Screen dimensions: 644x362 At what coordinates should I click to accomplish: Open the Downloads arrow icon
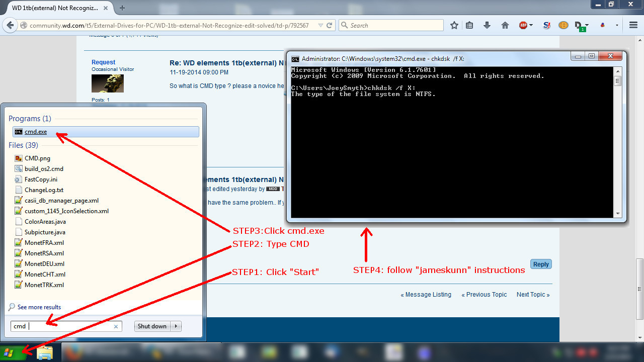(487, 25)
